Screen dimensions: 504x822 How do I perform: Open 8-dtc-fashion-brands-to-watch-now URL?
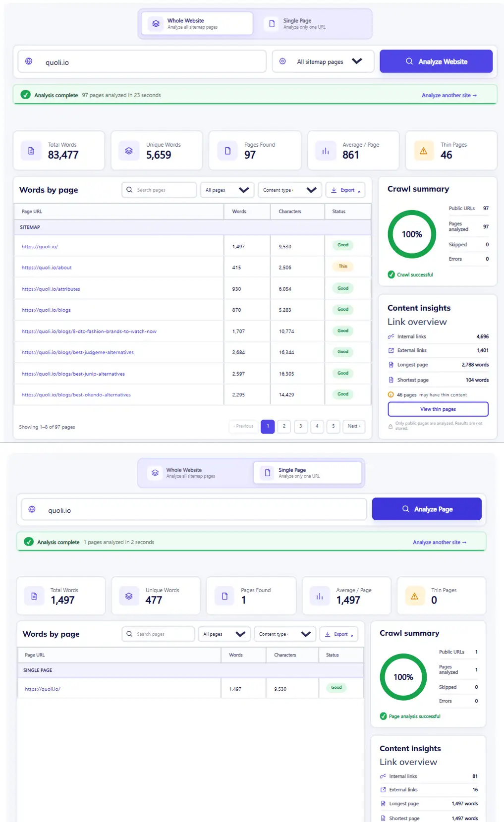click(89, 331)
